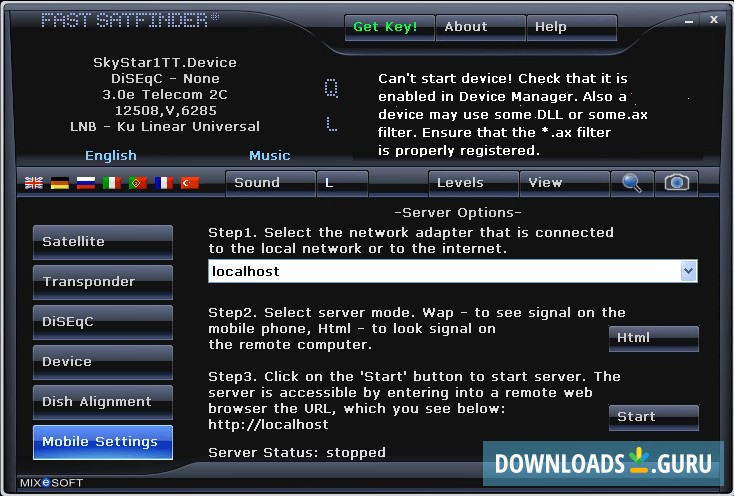Click the magnifying glass search icon
This screenshot has height=496, width=734.
pyautogui.click(x=632, y=183)
